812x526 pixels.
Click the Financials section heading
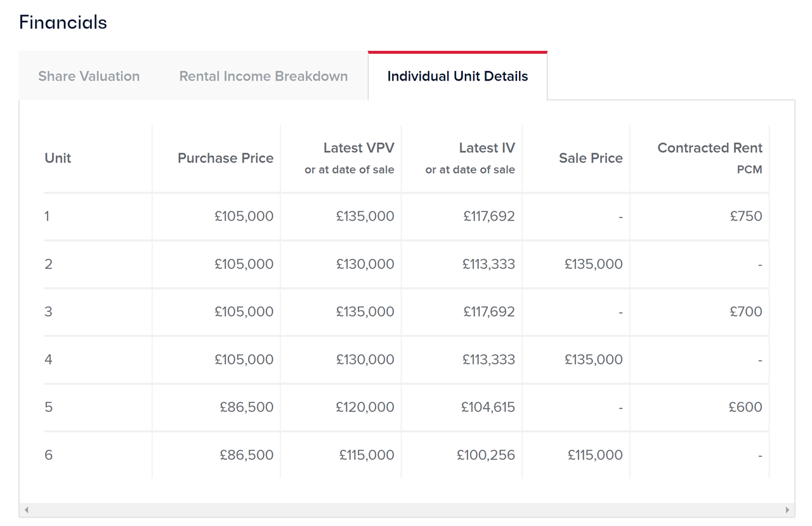(63, 23)
